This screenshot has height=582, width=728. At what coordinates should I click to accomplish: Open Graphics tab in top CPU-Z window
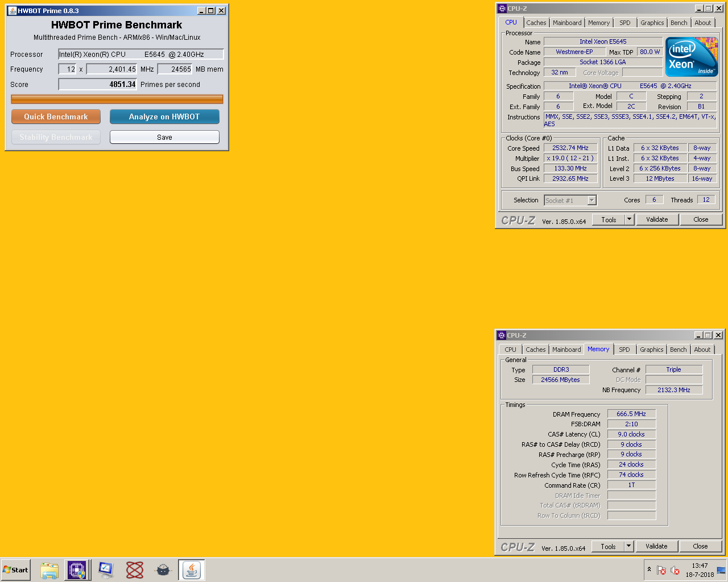pos(652,23)
